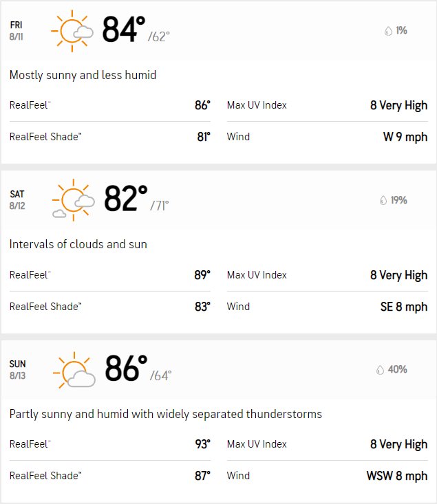437x504 pixels.
Task: Click the Saturday clouds and sun icon
Action: tap(74, 200)
